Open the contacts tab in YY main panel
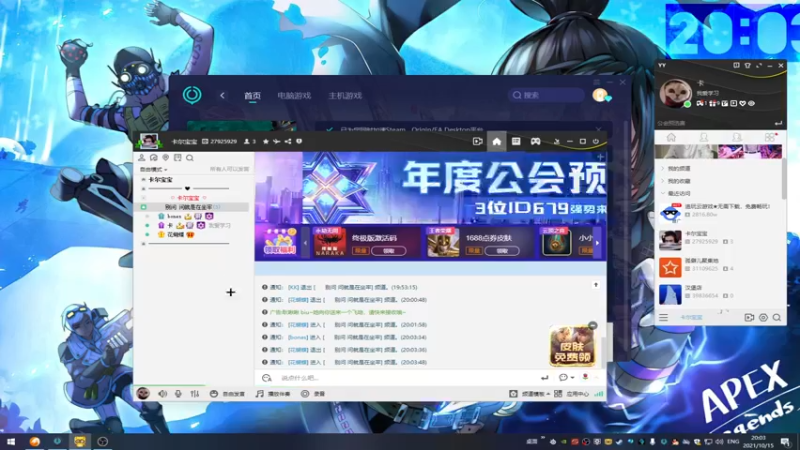Viewport: 800px width, 450px height. [704, 137]
